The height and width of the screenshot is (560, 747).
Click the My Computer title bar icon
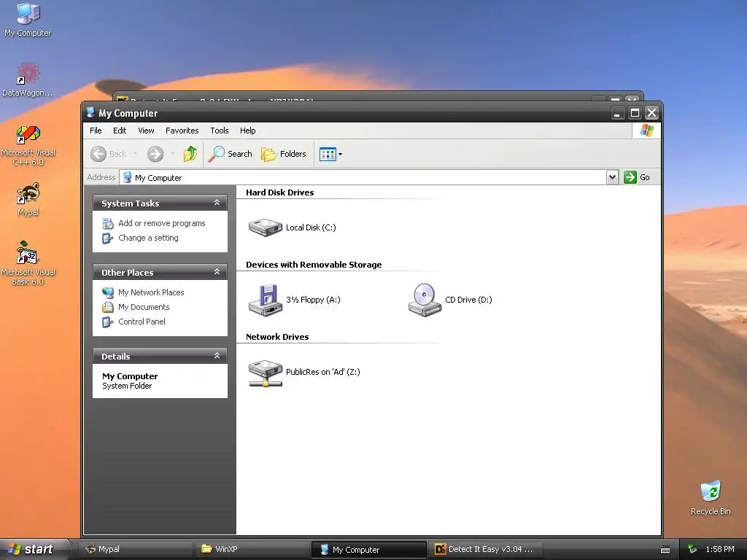click(90, 112)
